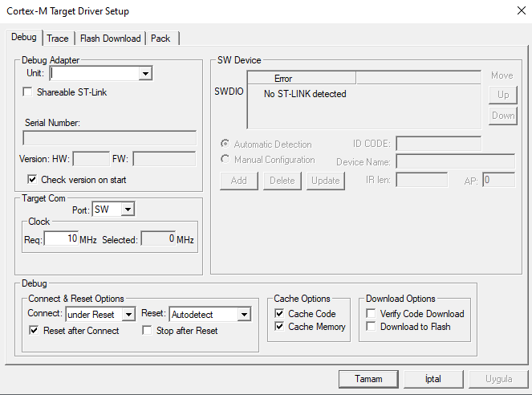The width and height of the screenshot is (532, 395).
Task: Close the Cortex-M Target Driver Setup dialog
Action: (522, 11)
